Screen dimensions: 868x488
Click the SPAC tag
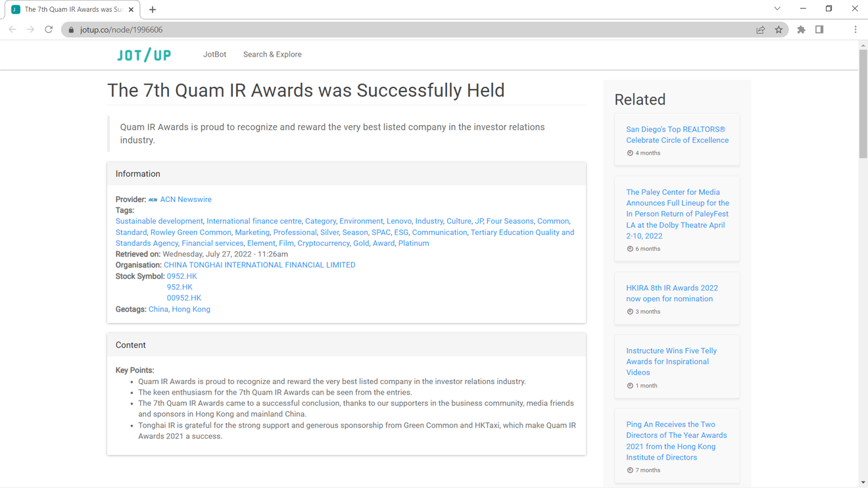[x=381, y=232]
